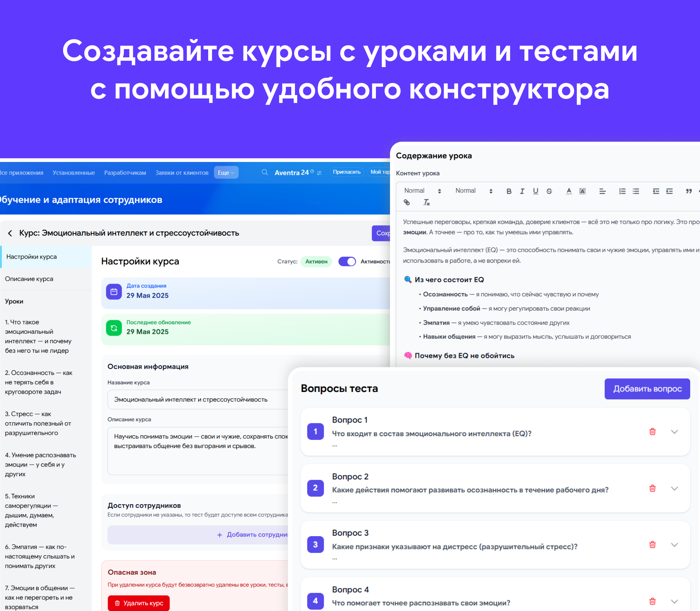Image resolution: width=700 pixels, height=611 pixels.
Task: Expand question 3 details
Action: [674, 545]
